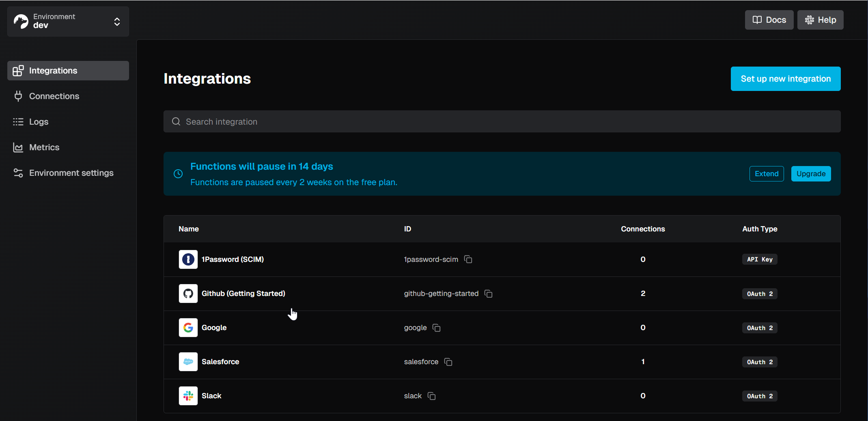The image size is (868, 421).
Task: Open the 1Password (SCIM) integration
Action: [x=502, y=259]
